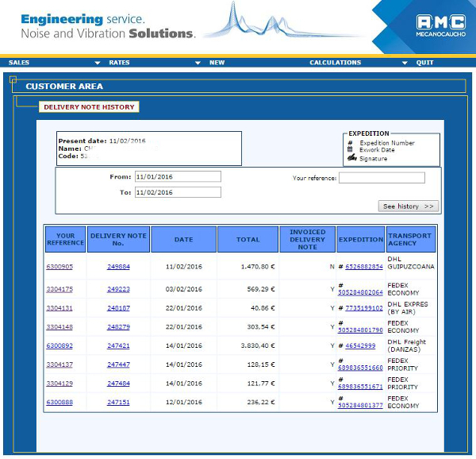Click the hash icon above expedition 505284802064
476x459 pixels.
(x=341, y=285)
